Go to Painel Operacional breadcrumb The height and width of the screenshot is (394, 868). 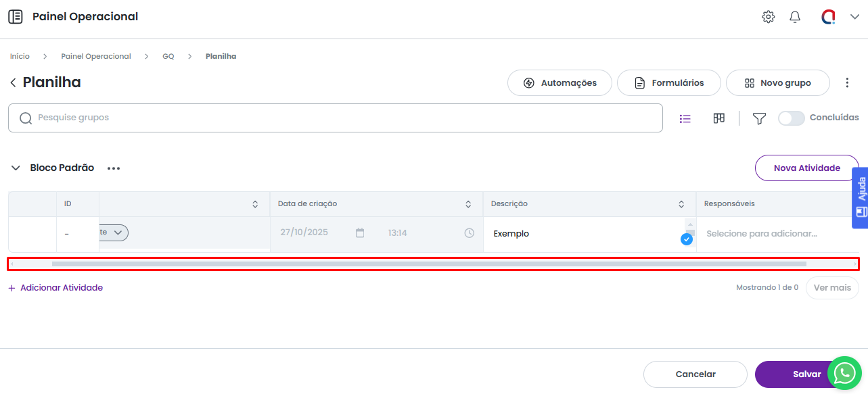96,56
